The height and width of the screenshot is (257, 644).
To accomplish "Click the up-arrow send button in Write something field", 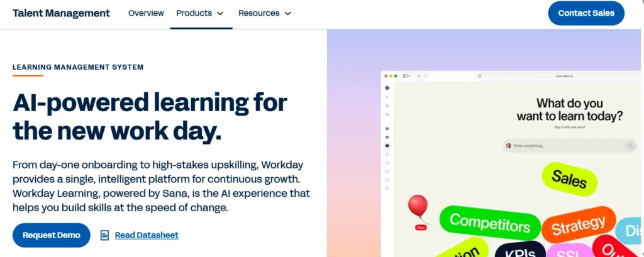I will tap(630, 146).
